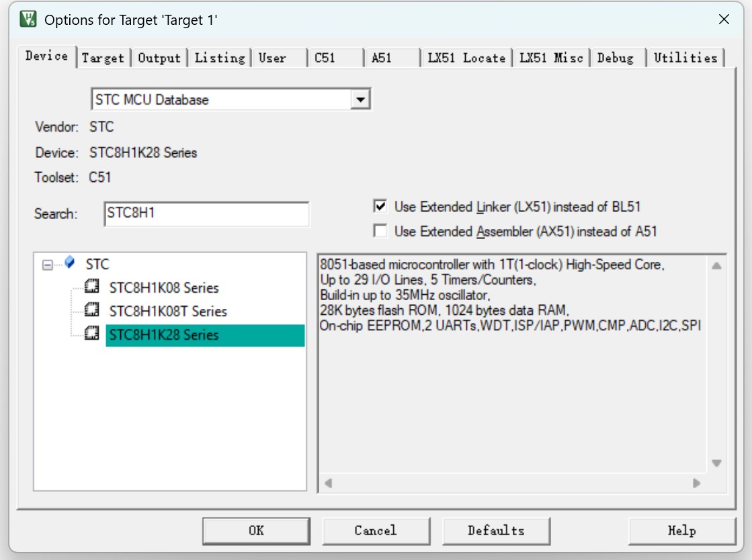Image resolution: width=752 pixels, height=560 pixels.
Task: Click the Keil uVision logo in title bar
Action: [28, 19]
